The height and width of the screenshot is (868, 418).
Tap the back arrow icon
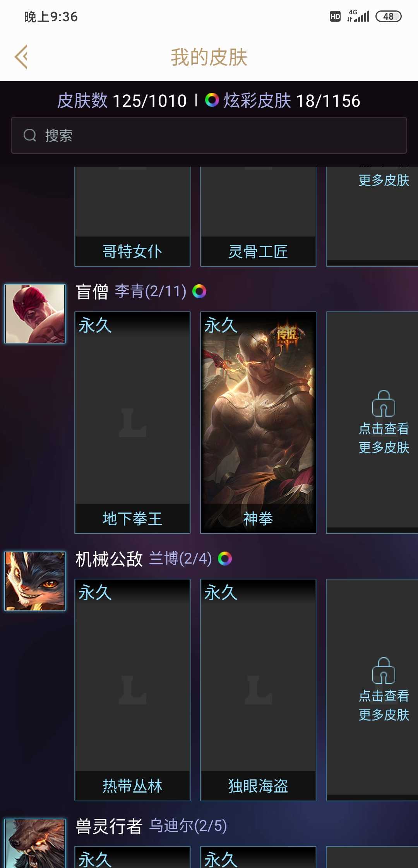21,57
